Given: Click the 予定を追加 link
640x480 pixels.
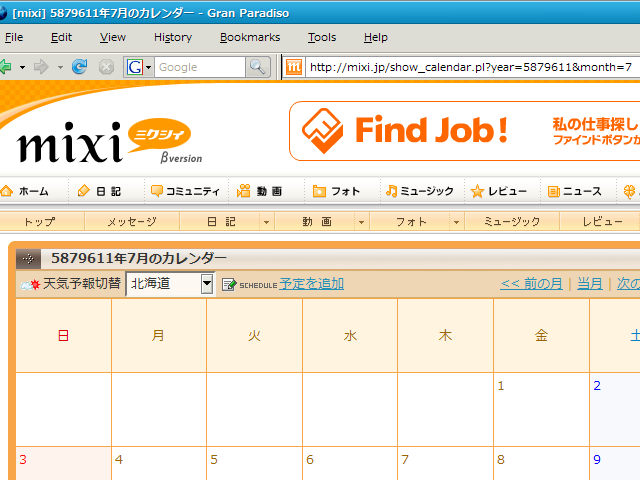Looking at the screenshot, I should point(311,283).
